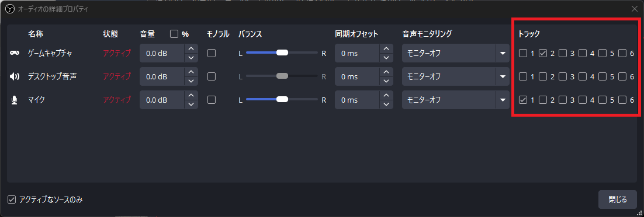Check track 3 for マイク
Image resolution: width=644 pixels, height=217 pixels.
563,100
